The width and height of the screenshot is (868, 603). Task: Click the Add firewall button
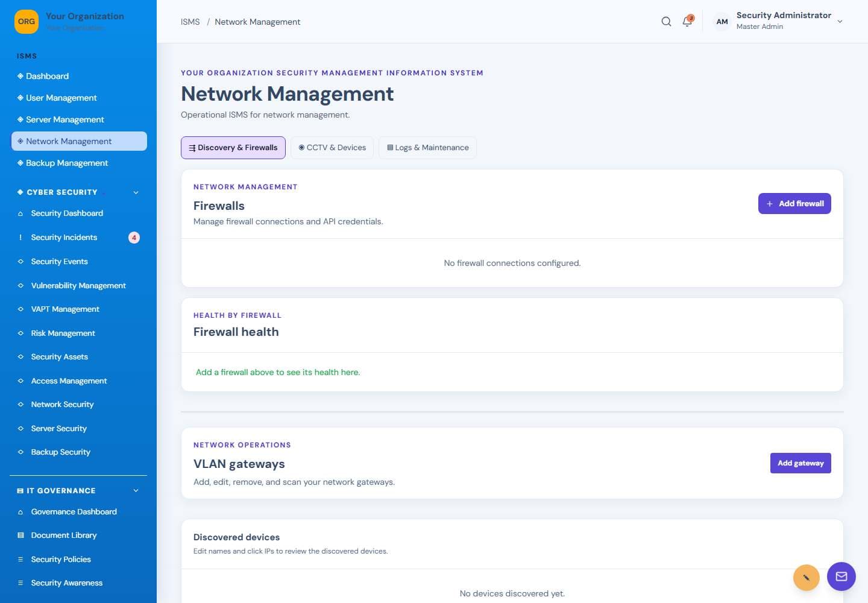[x=794, y=204]
